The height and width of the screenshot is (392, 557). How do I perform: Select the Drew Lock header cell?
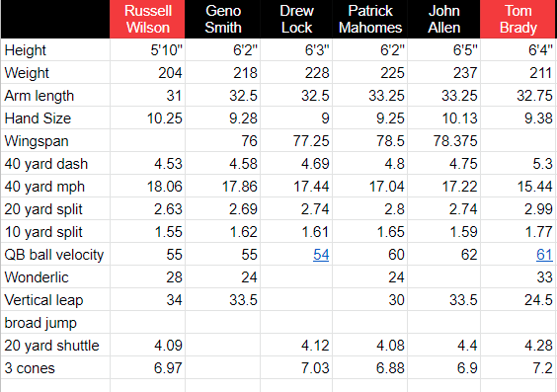[x=296, y=19]
